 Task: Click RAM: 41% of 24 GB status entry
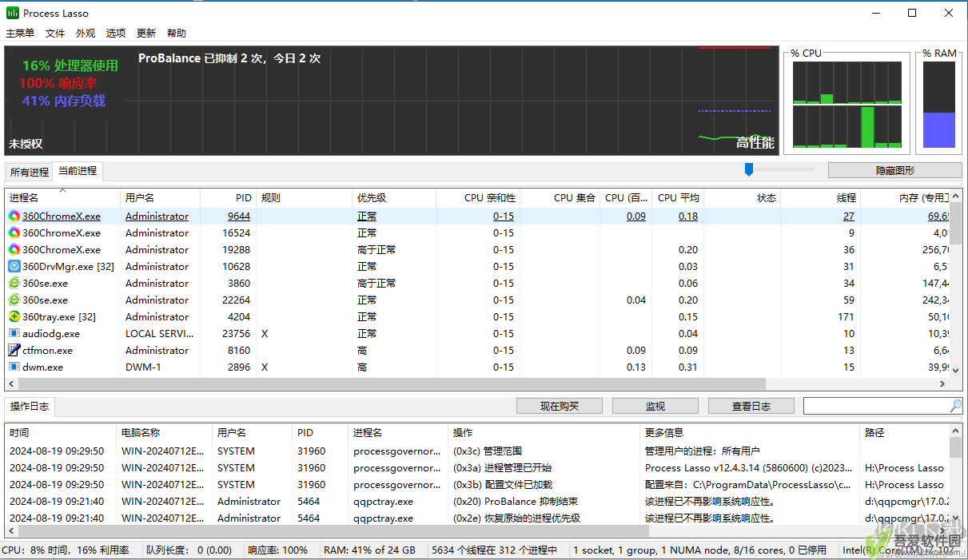[x=369, y=550]
